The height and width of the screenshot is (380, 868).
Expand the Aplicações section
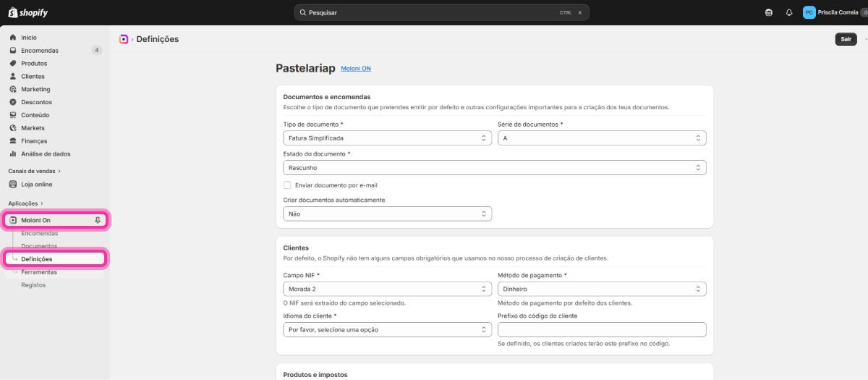coord(26,203)
